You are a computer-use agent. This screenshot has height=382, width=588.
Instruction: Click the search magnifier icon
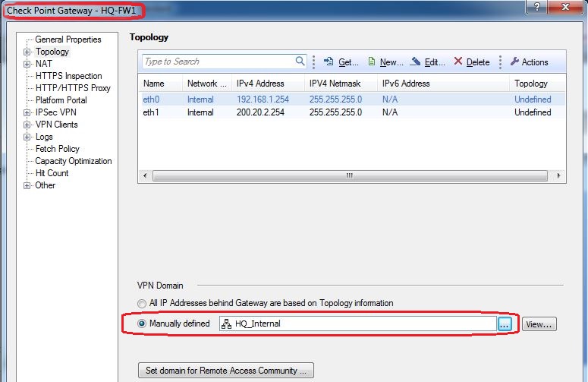[300, 61]
